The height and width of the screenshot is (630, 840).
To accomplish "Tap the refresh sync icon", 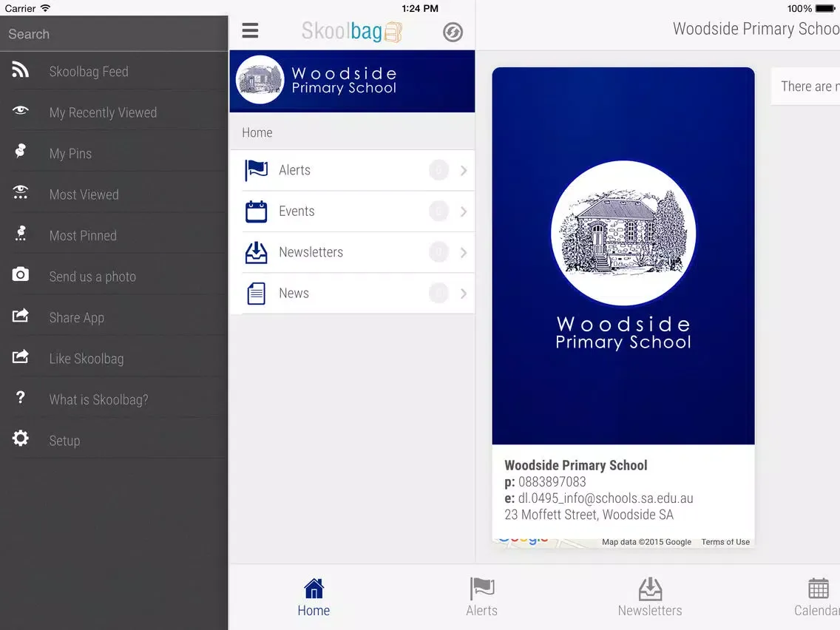I will point(453,32).
